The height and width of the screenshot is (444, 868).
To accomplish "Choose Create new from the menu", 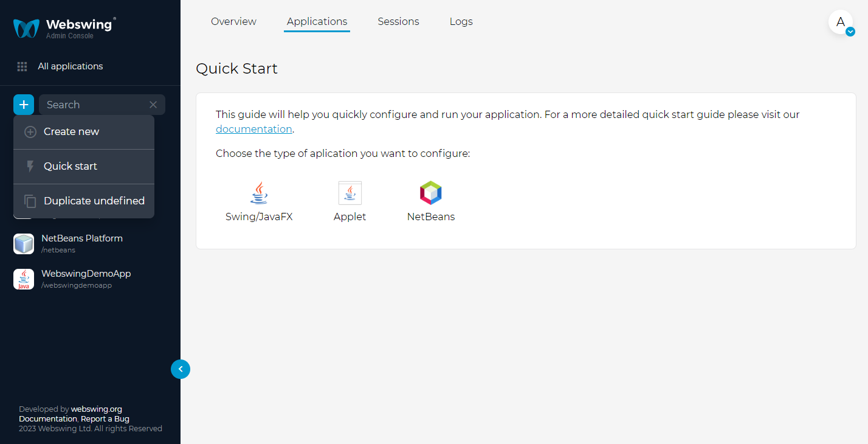I will click(84, 132).
